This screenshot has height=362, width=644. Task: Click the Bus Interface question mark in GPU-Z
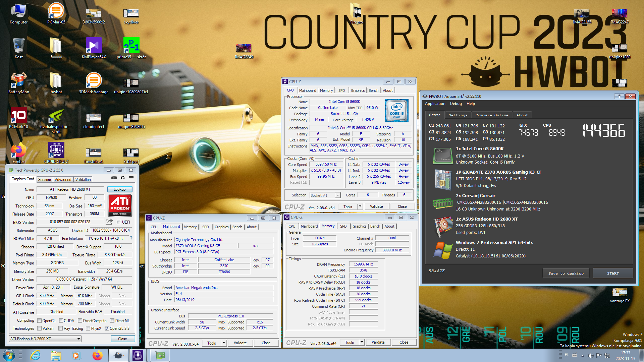click(x=131, y=238)
